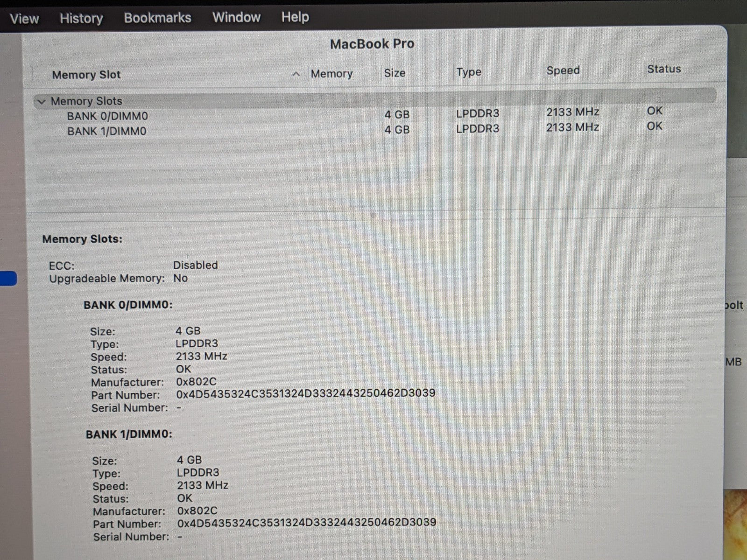Open the History menu
This screenshot has height=560, width=747.
tap(81, 18)
